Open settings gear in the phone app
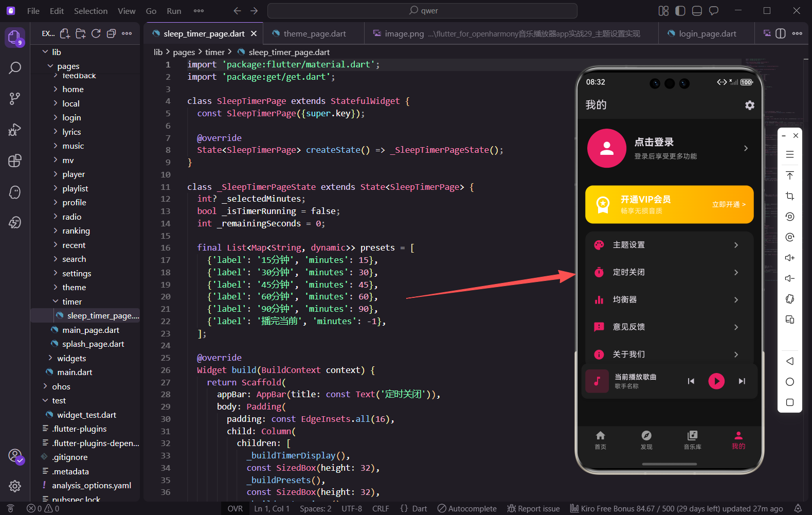 750,105
